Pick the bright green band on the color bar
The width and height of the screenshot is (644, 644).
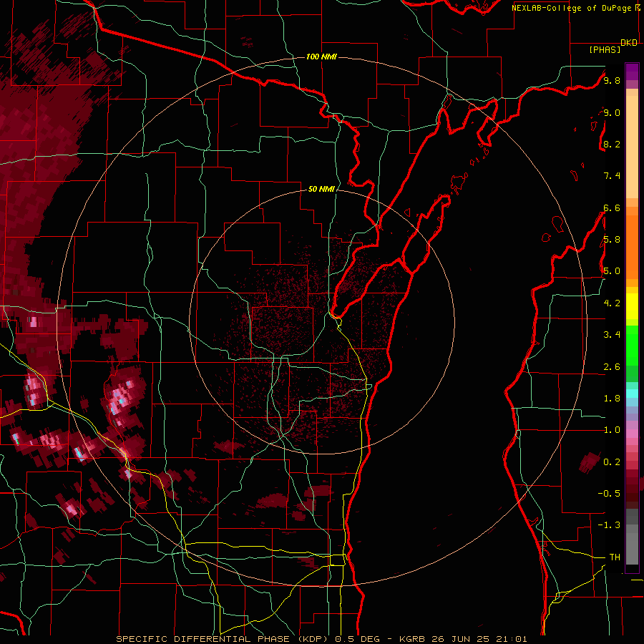pos(632,345)
